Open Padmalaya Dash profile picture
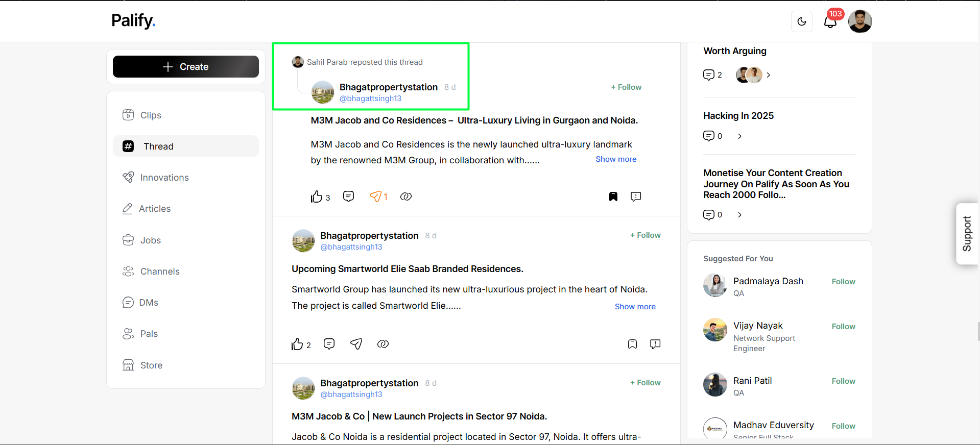This screenshot has width=980, height=445. tap(715, 285)
